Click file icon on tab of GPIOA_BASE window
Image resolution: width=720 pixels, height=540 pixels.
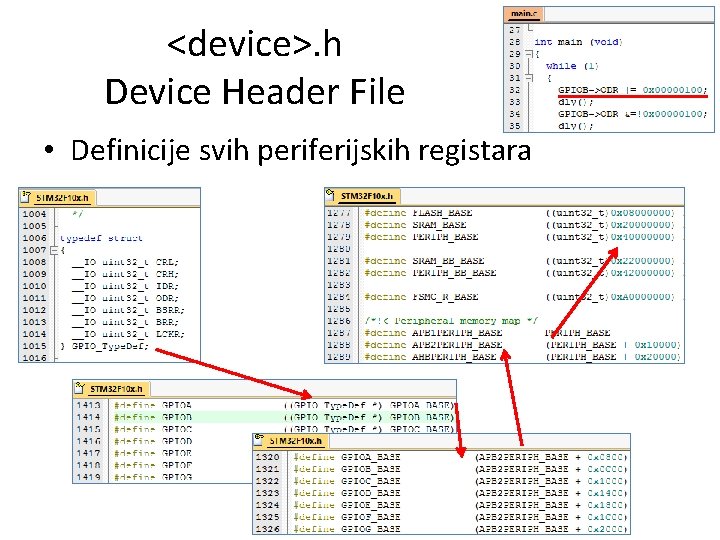pyautogui.click(x=260, y=438)
